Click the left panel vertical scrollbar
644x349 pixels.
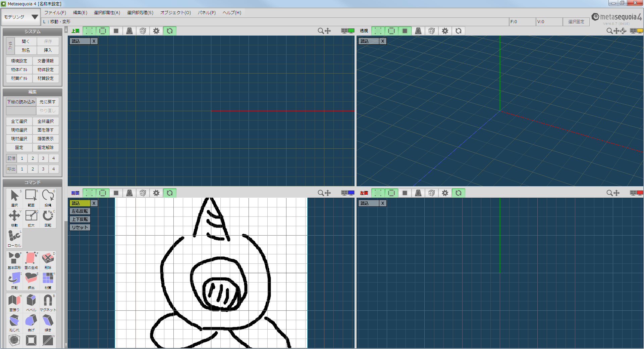coord(66,188)
